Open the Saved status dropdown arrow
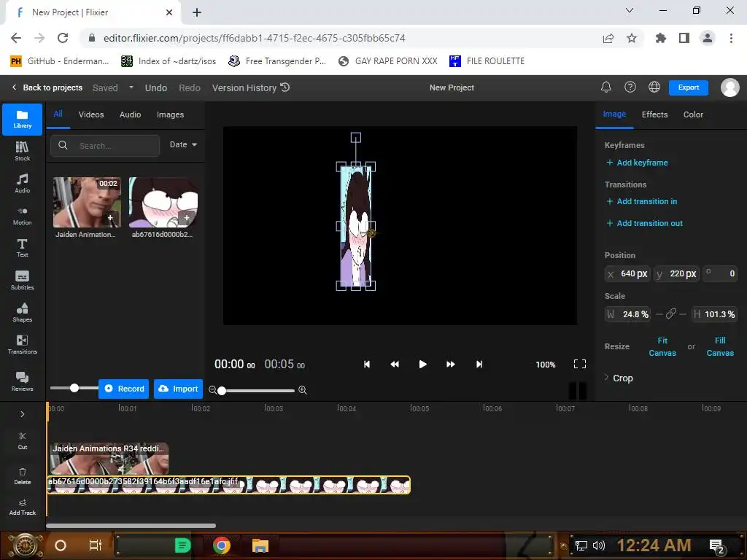Viewport: 747px width, 560px height. coord(131,87)
